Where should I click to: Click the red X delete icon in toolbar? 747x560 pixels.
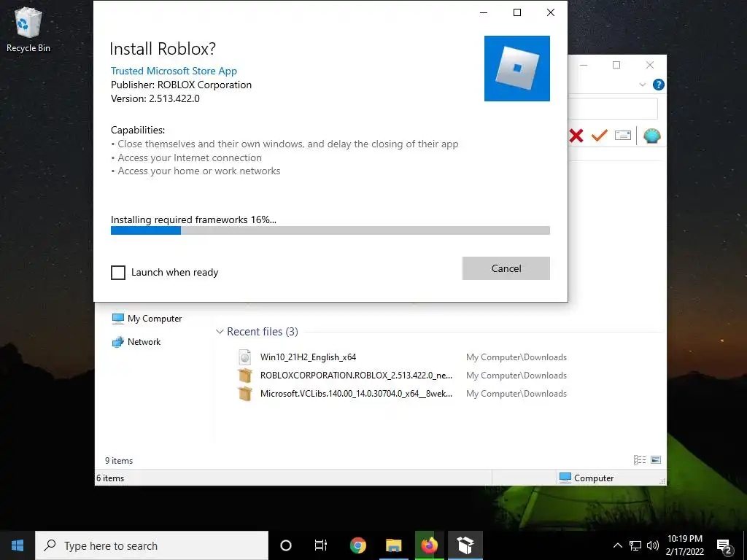click(x=576, y=136)
